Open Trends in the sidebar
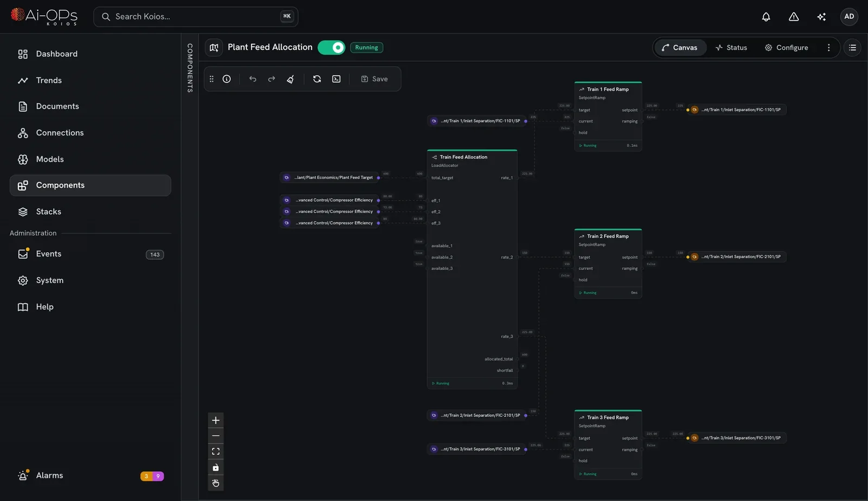This screenshot has width=868, height=501. point(90,80)
